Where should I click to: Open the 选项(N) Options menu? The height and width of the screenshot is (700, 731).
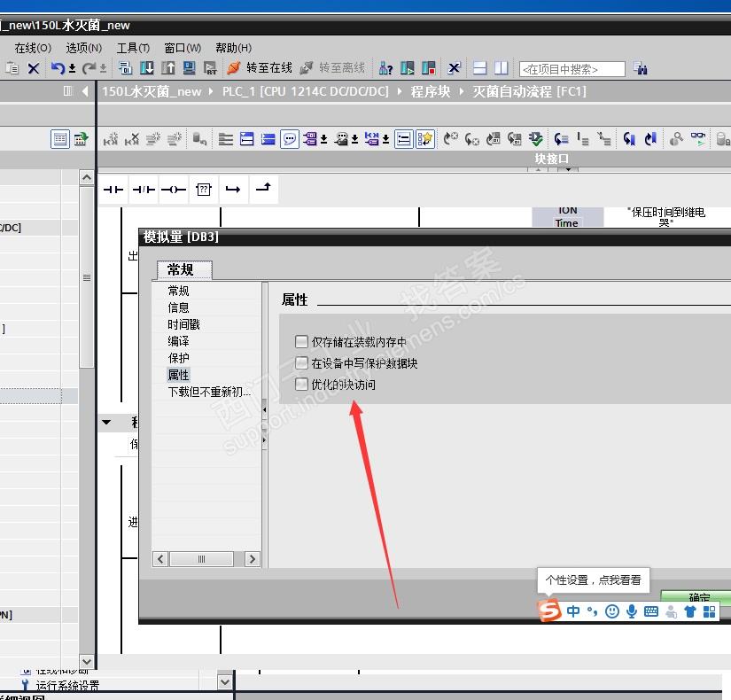pyautogui.click(x=83, y=48)
